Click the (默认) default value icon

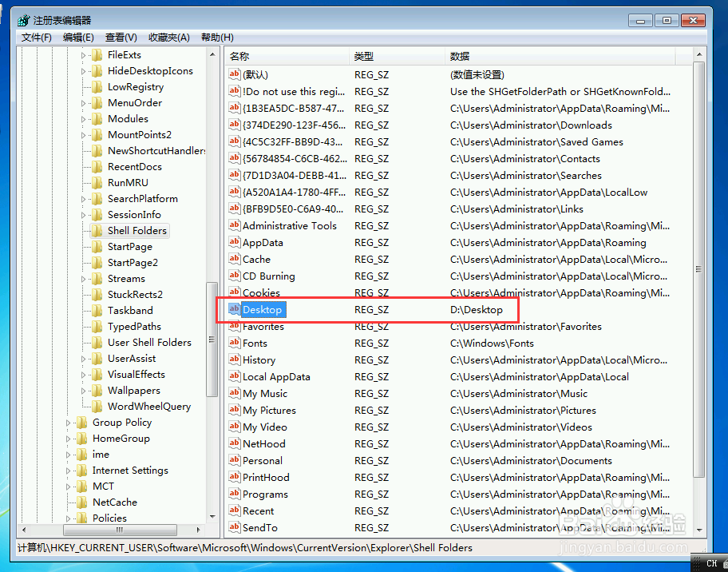tap(234, 74)
